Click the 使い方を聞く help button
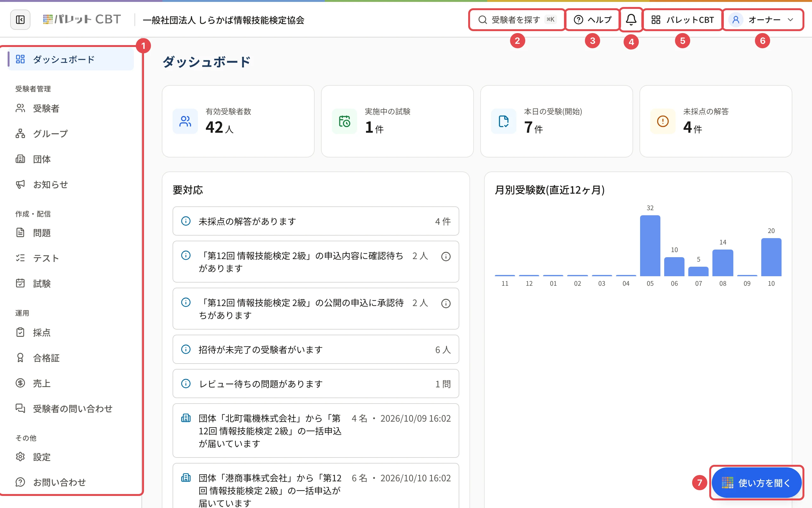The width and height of the screenshot is (812, 508). point(756,483)
